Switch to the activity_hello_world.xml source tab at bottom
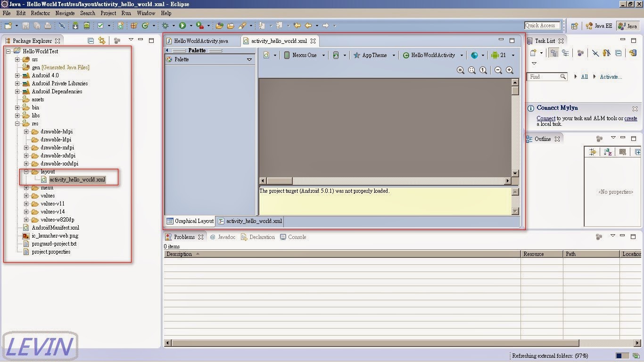This screenshot has width=644, height=362. 250,221
